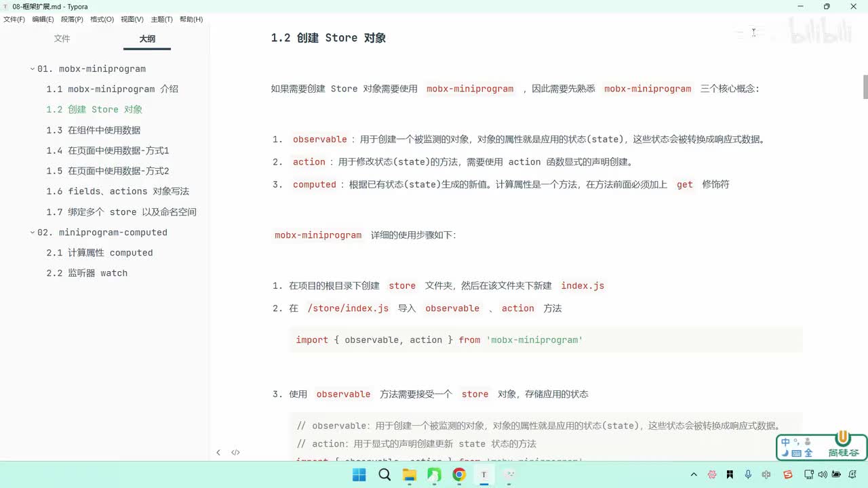Click the keyboard icon on IME bar

point(796,453)
